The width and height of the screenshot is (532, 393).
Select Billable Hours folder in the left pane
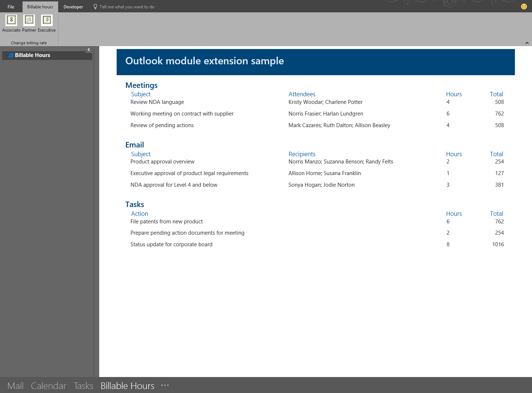coord(47,55)
